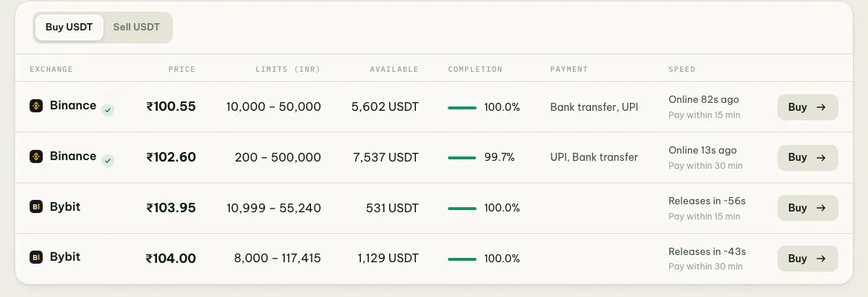Screen dimensions: 868x297
Task: Click 'Releases in ~43s' text
Action: click(x=707, y=251)
